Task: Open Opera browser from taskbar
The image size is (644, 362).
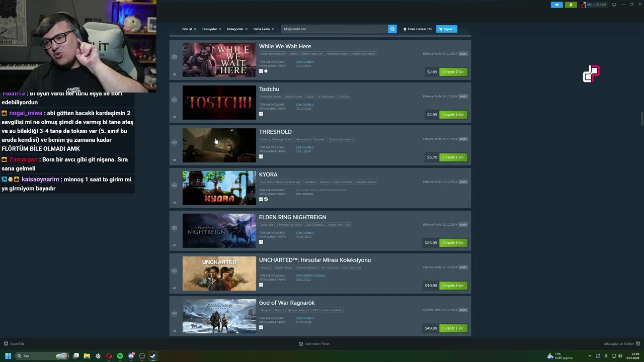Action: click(109, 356)
